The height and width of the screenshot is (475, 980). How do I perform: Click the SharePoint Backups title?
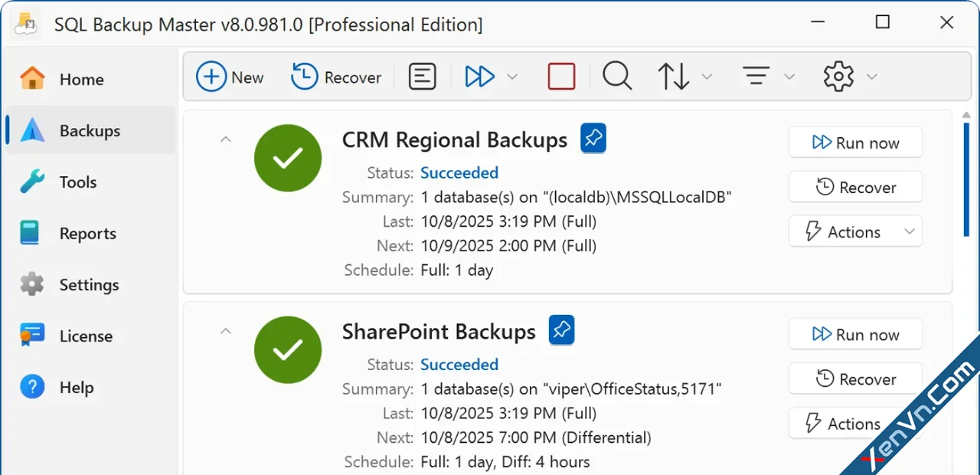(439, 331)
